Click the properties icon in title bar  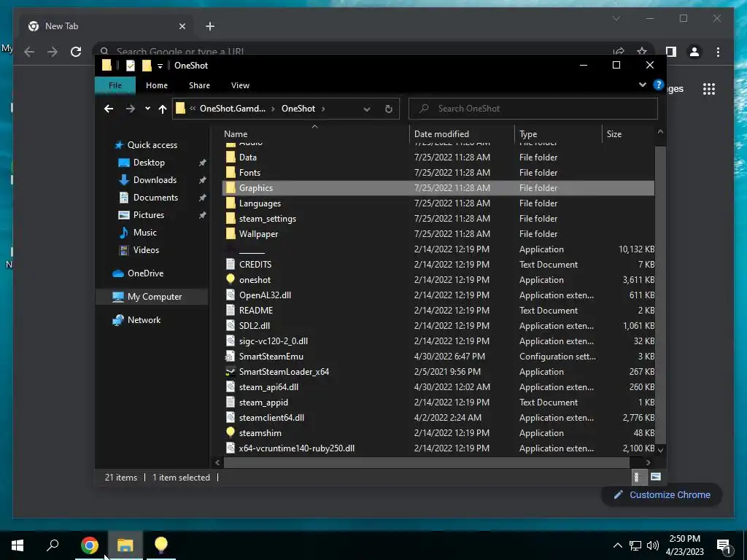click(x=130, y=65)
